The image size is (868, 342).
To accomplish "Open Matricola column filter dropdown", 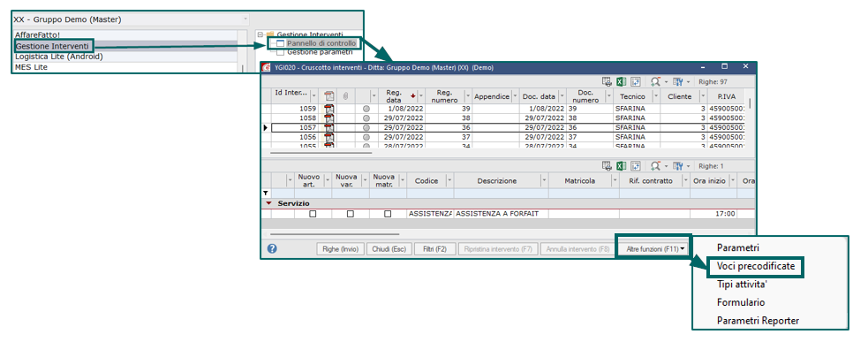I will tap(615, 180).
